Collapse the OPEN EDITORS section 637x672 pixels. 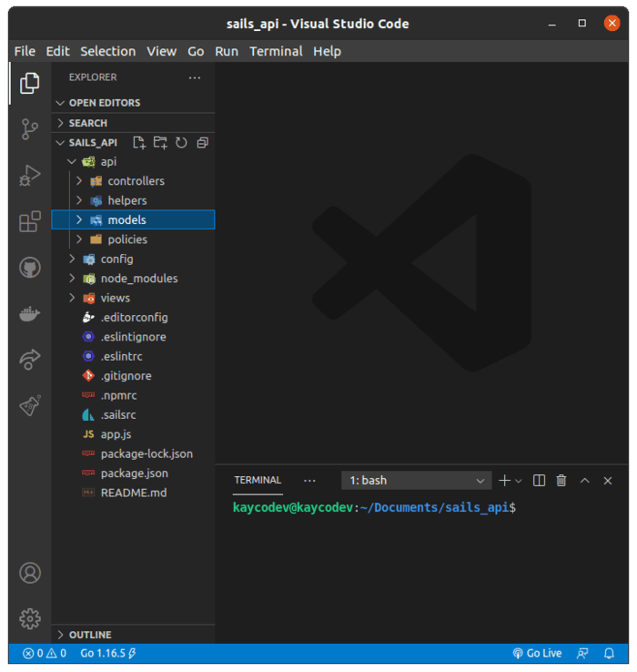point(133,103)
